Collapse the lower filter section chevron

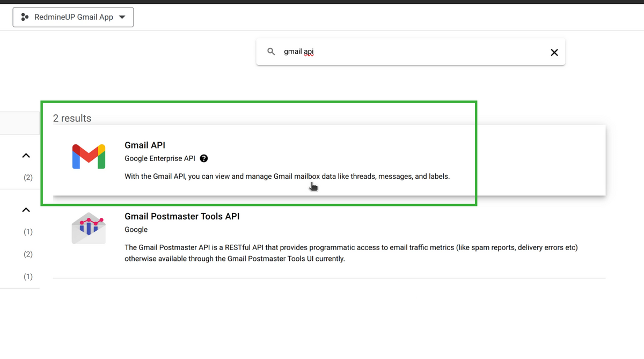(x=26, y=209)
